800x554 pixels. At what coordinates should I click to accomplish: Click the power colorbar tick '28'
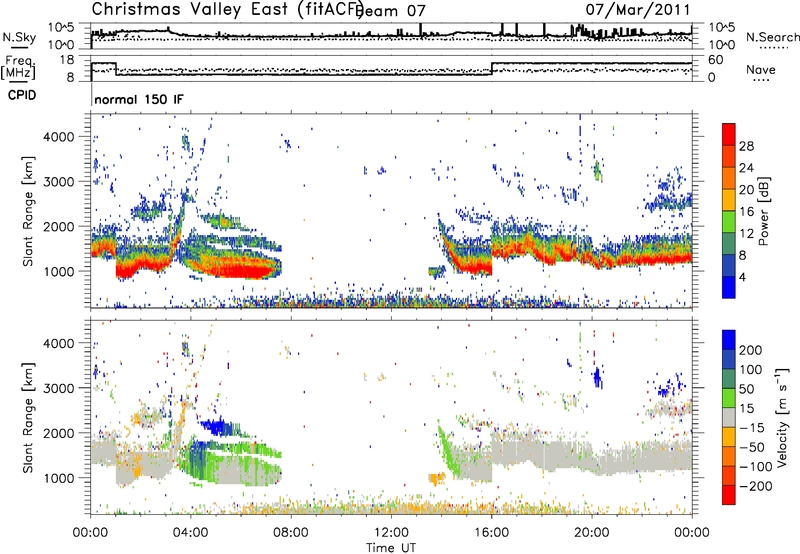pos(746,146)
